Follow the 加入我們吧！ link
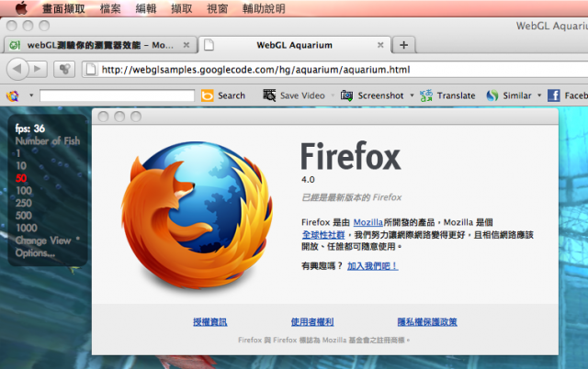 tap(372, 266)
